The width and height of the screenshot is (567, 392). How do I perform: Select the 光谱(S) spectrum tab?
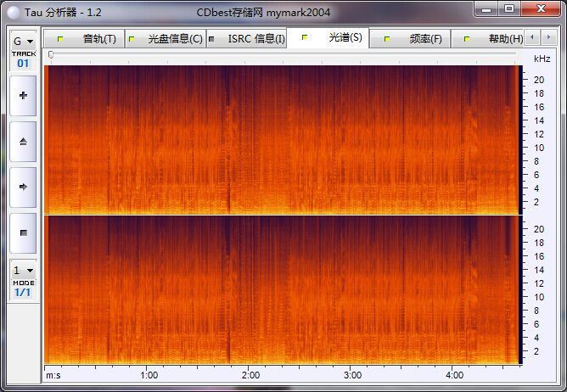pyautogui.click(x=328, y=37)
